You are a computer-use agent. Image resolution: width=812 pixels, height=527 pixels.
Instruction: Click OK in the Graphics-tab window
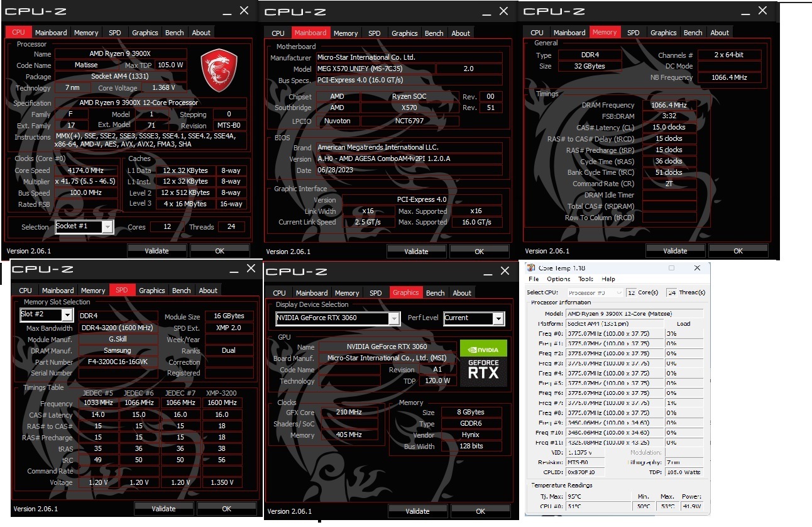click(480, 511)
